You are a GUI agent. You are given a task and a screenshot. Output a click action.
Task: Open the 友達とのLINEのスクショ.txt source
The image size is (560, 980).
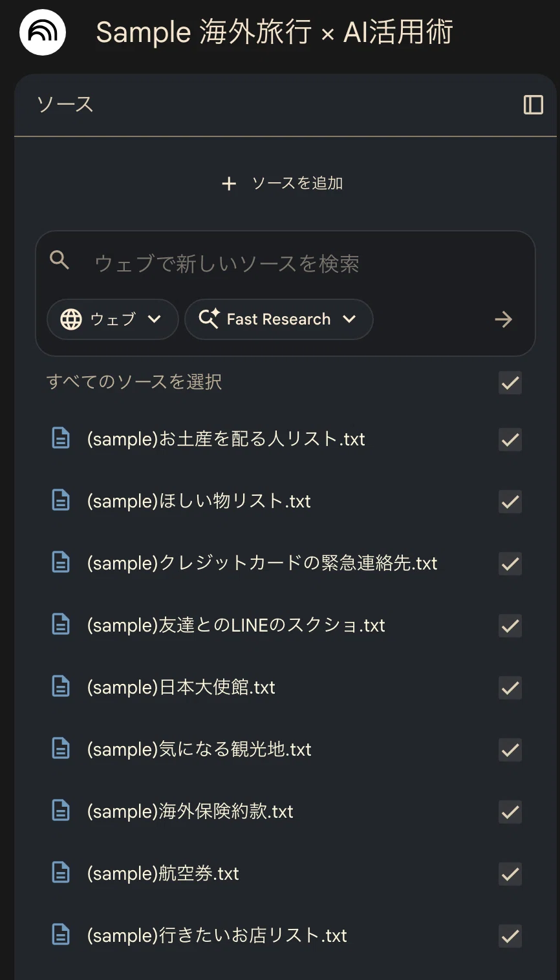click(236, 625)
